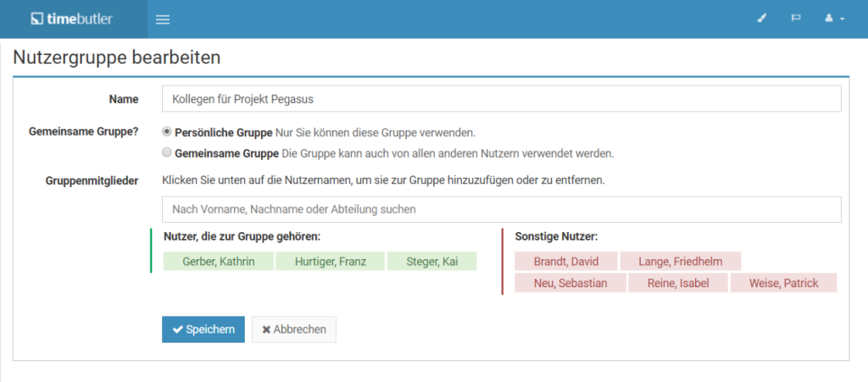
Task: Click the timebutler logo
Action: click(x=71, y=19)
